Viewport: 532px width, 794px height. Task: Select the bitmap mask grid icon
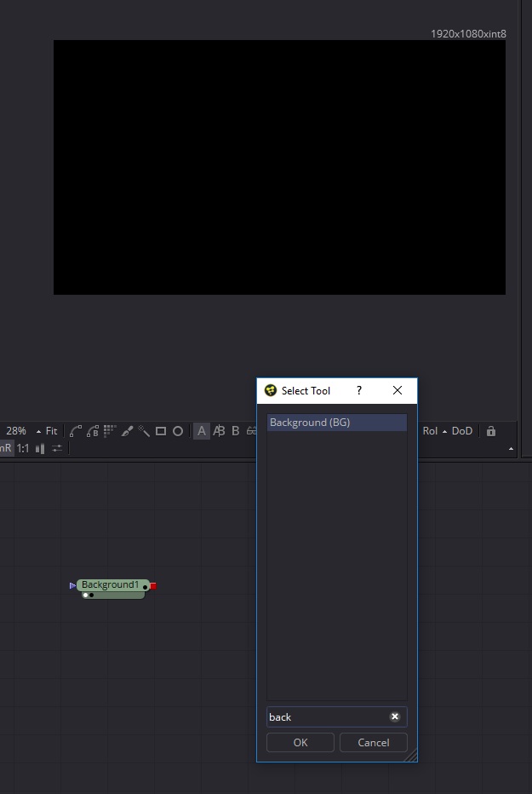[x=110, y=431]
